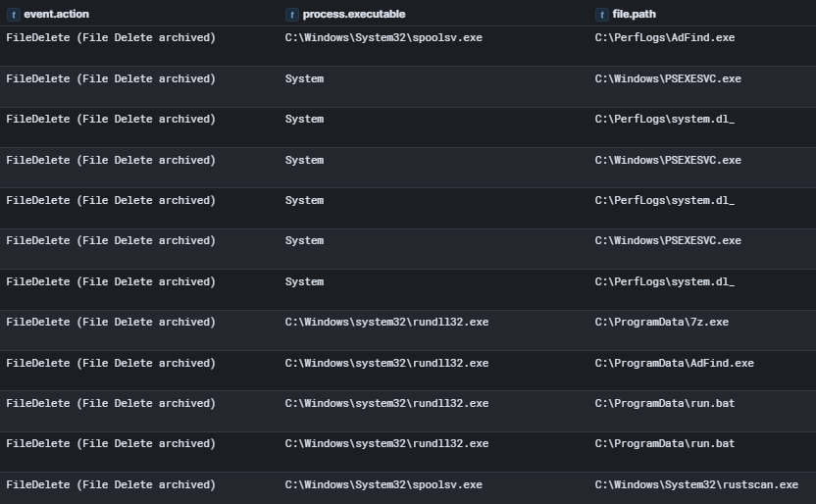Click the first spoolsv.exe process cell
816x504 pixels.
coord(383,37)
